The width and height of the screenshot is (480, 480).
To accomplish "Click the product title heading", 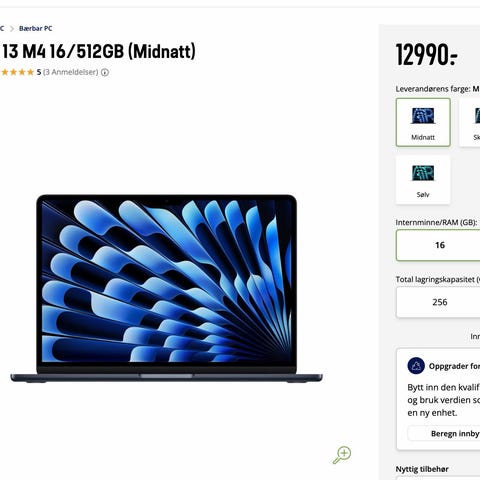I will click(99, 51).
